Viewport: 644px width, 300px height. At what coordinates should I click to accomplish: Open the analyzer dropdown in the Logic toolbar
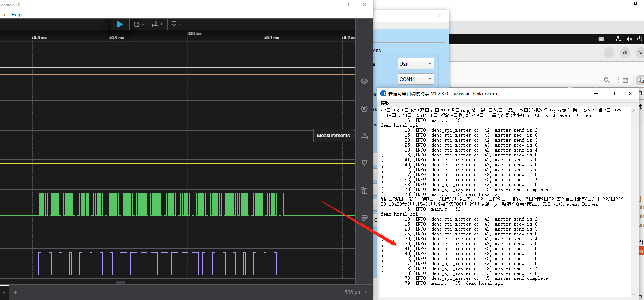pos(139,24)
